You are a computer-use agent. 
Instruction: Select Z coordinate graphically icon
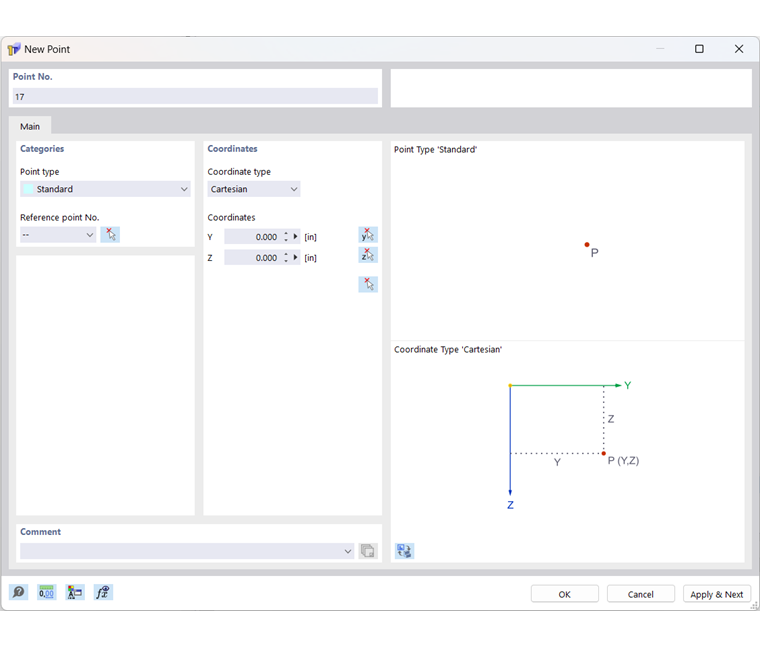click(368, 255)
